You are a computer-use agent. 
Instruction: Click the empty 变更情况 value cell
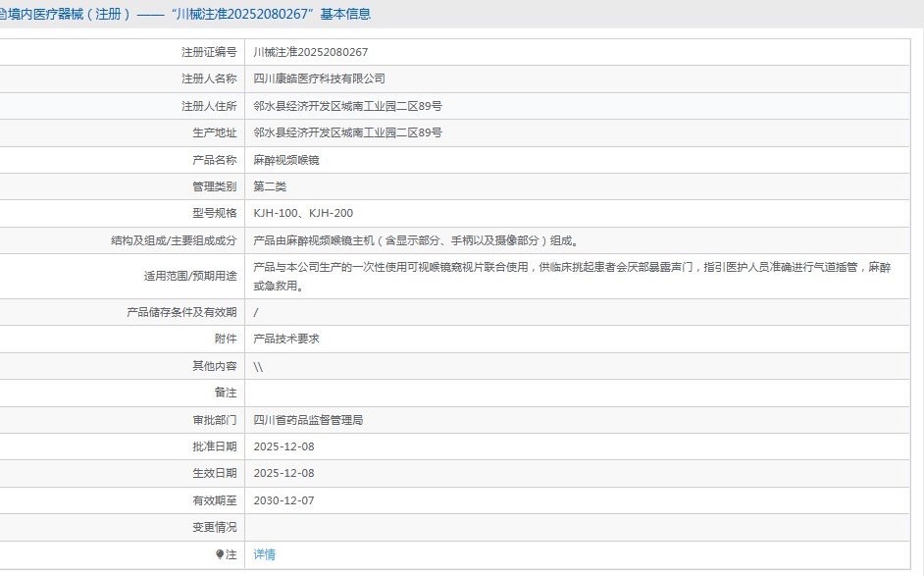(x=579, y=527)
